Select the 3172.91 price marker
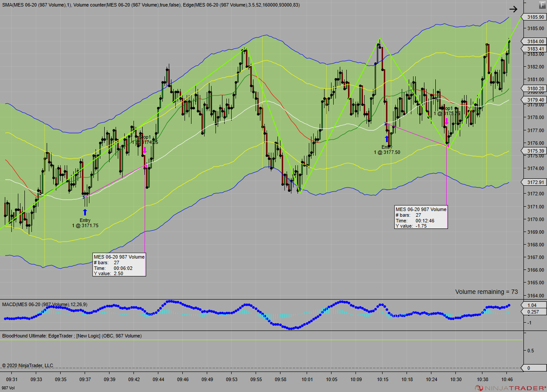Screen dimensions: 547x392 pyautogui.click(x=534, y=182)
